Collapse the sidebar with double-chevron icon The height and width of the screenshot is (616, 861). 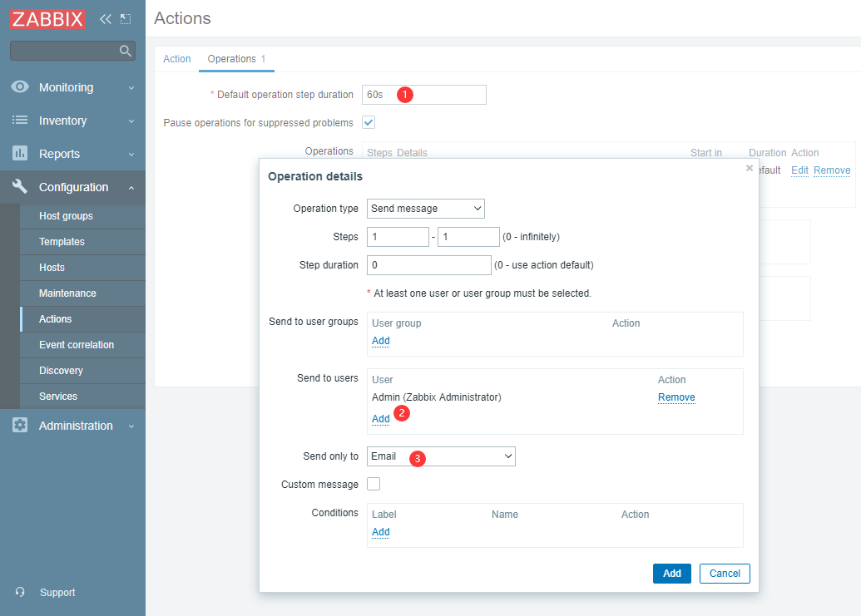click(105, 18)
